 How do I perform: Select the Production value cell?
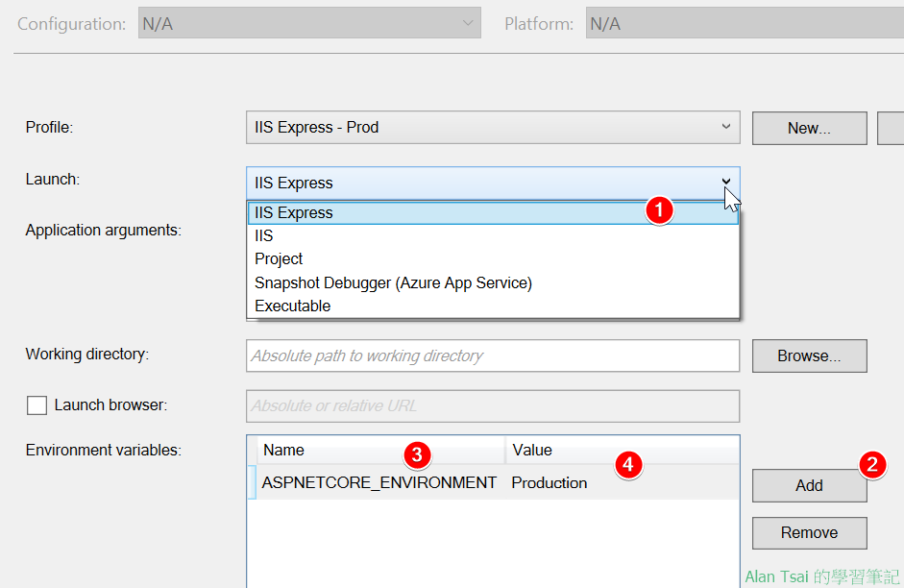tap(623, 482)
